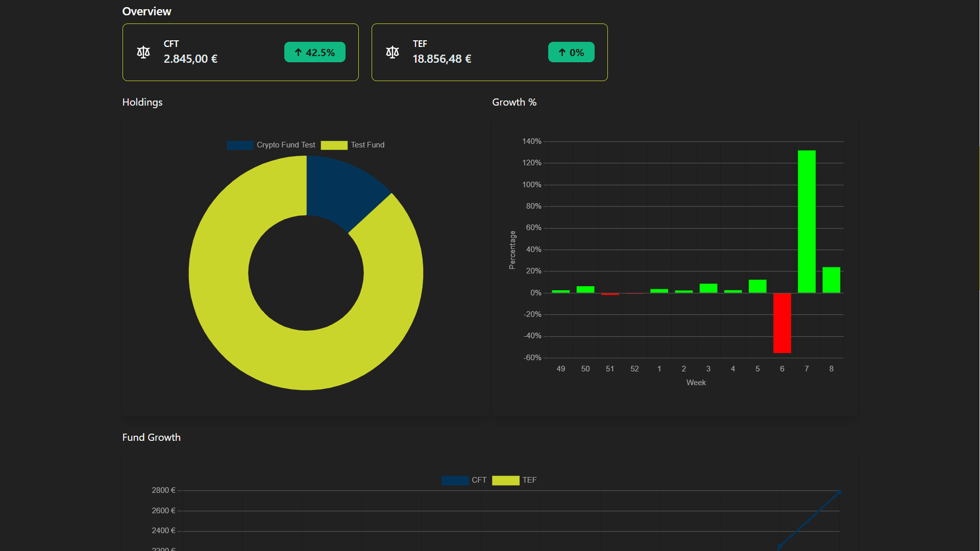Screen dimensions: 980x551
Task: Click the CFT line end point marker
Action: [840, 492]
